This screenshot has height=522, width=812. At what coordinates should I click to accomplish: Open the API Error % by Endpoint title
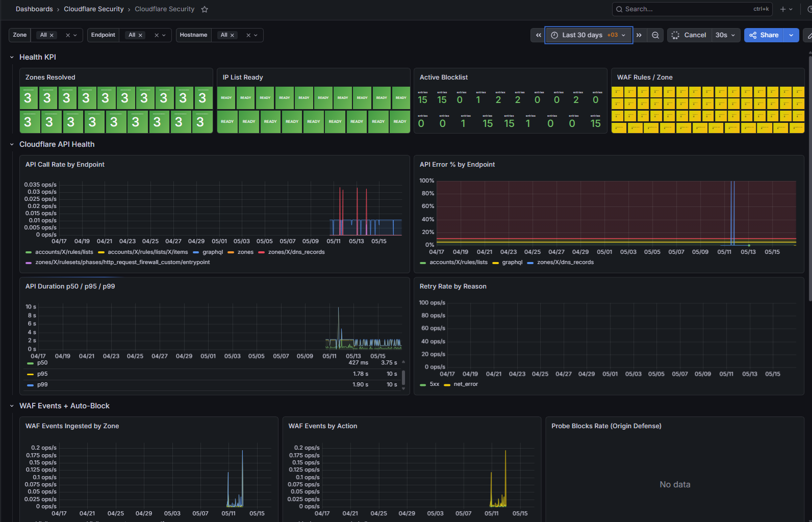point(457,165)
